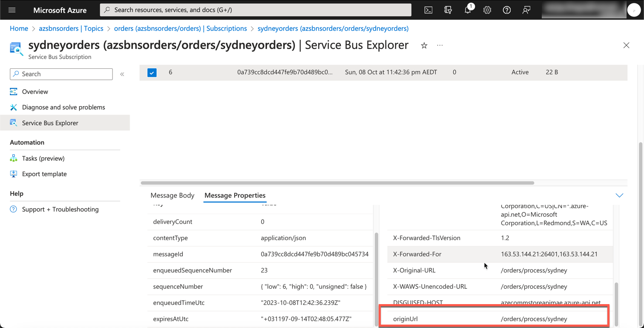Open Cloud Shell from the top bar
The height and width of the screenshot is (328, 644).
coord(428,10)
